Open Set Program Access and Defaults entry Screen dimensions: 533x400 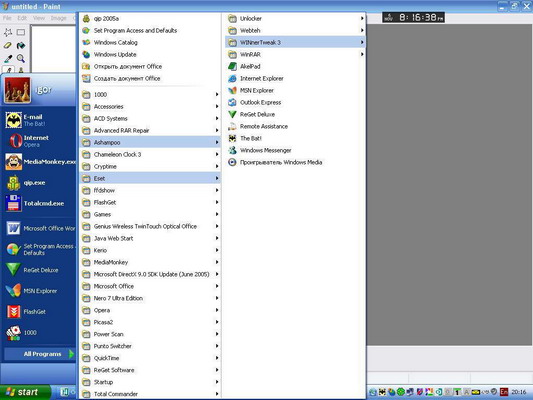tap(150, 31)
